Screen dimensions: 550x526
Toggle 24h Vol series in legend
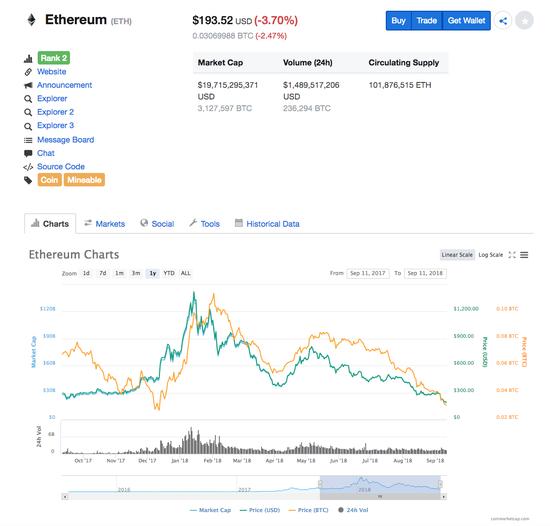(x=353, y=510)
